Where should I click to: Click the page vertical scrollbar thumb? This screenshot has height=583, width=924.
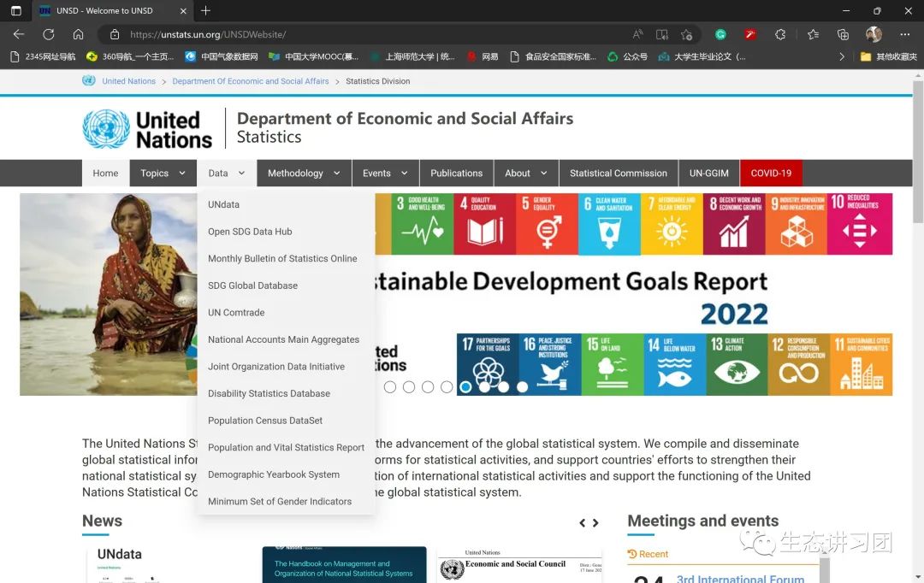(917, 151)
